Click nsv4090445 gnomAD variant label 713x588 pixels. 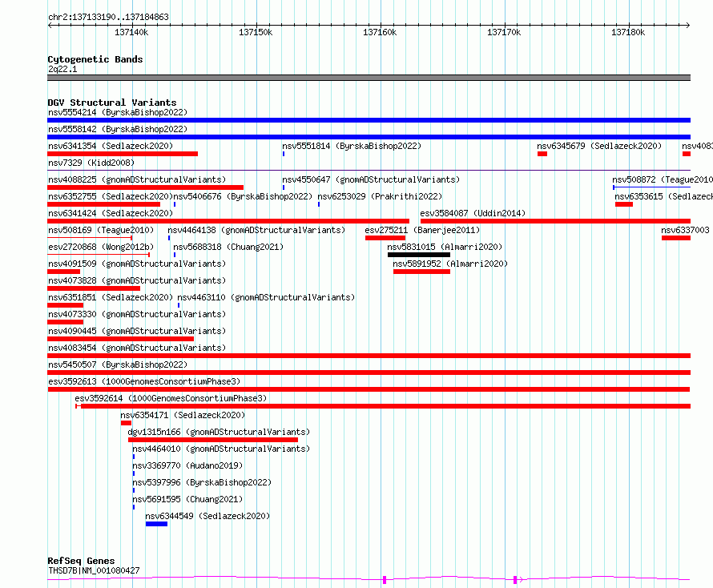(x=137, y=331)
